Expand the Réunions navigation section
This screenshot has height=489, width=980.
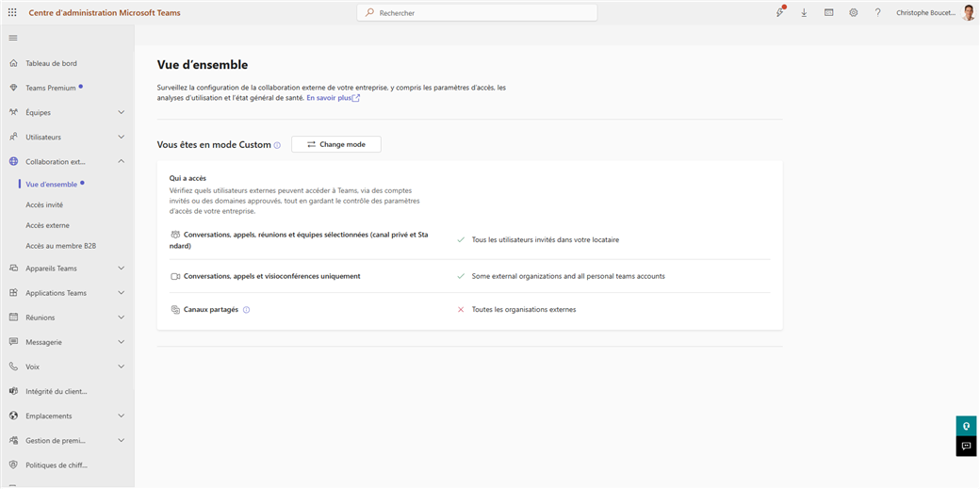(x=121, y=318)
